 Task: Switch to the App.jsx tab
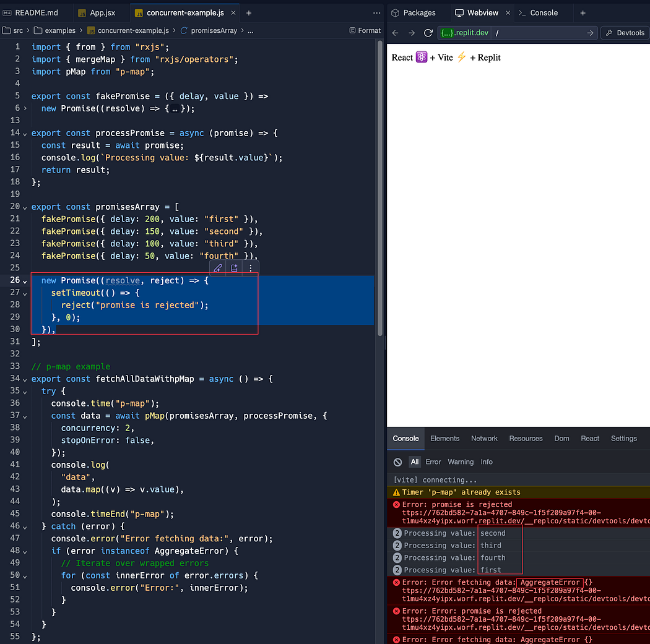tap(97, 13)
